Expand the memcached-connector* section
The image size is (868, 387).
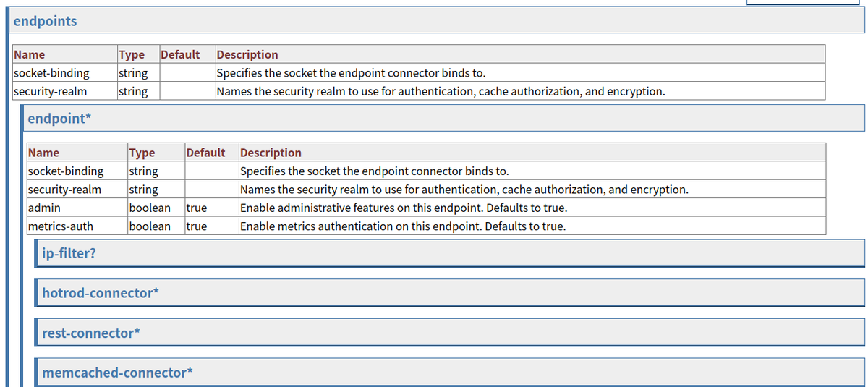coord(117,373)
